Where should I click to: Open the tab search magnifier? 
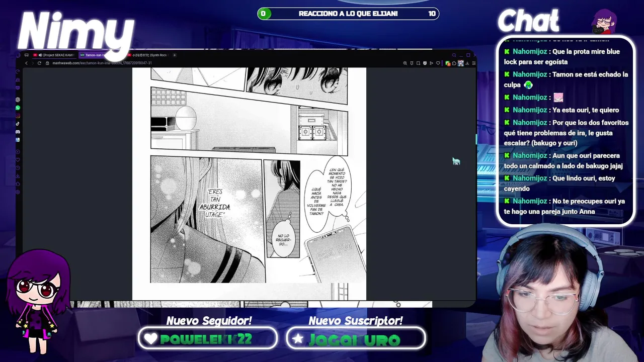454,55
